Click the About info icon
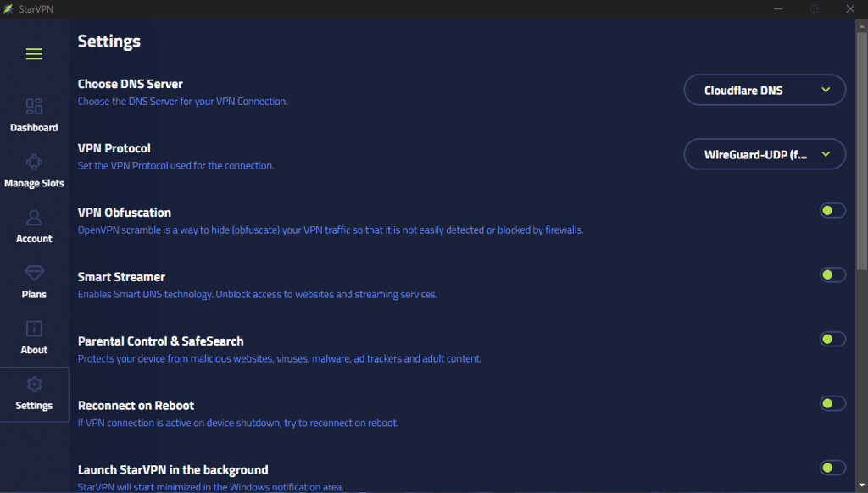868x493 pixels. pyautogui.click(x=34, y=329)
